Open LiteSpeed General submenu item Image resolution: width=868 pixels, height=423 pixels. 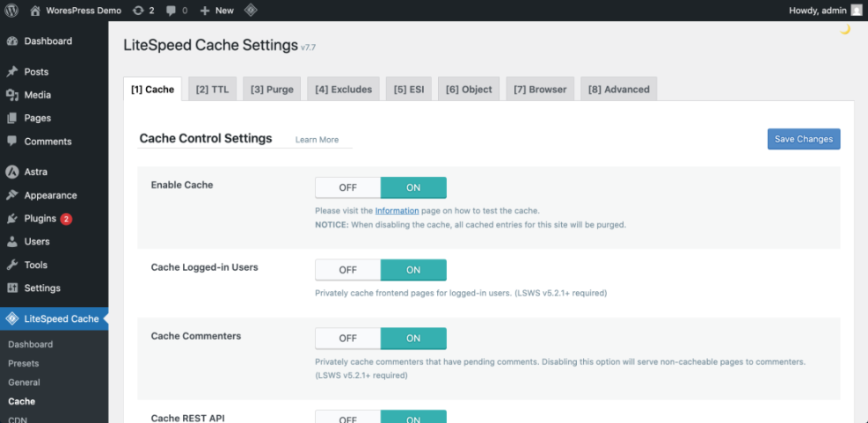(24, 383)
